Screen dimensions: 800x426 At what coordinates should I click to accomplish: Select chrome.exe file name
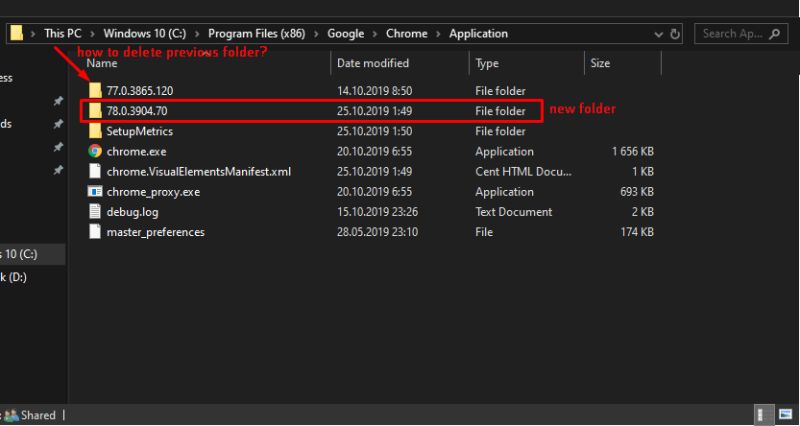pos(136,152)
